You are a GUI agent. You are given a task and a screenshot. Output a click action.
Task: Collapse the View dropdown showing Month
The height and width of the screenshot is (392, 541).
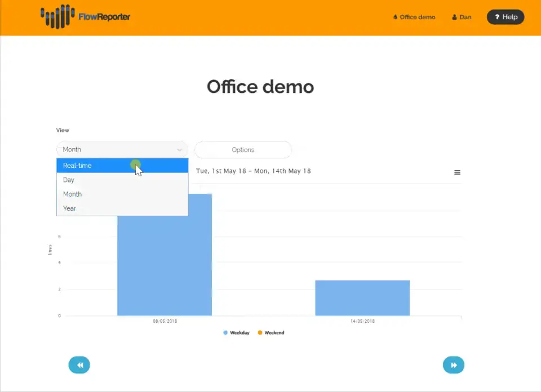[x=122, y=150]
